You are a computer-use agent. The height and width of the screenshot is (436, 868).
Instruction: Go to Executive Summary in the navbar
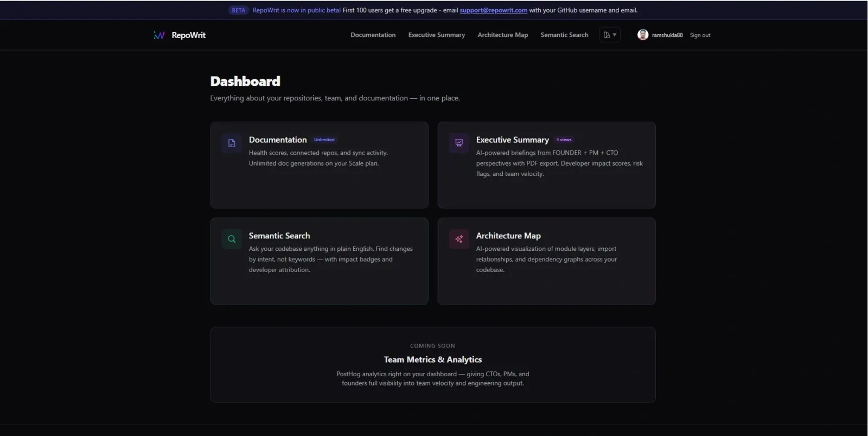click(436, 35)
